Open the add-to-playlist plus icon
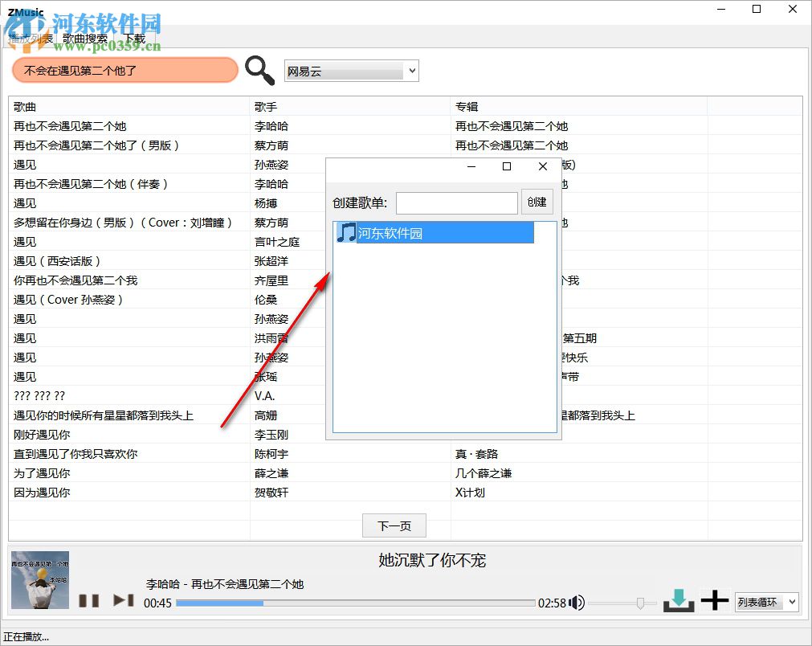 click(714, 599)
